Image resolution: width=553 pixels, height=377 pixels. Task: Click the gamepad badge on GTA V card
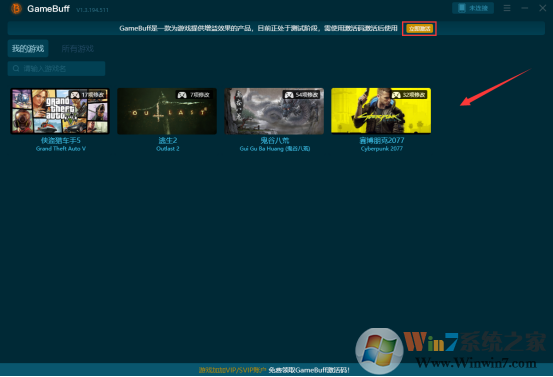pos(74,95)
